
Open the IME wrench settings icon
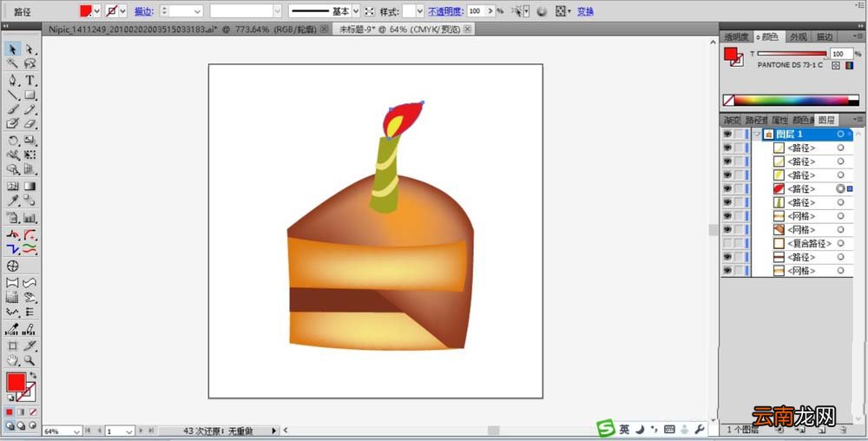[699, 429]
